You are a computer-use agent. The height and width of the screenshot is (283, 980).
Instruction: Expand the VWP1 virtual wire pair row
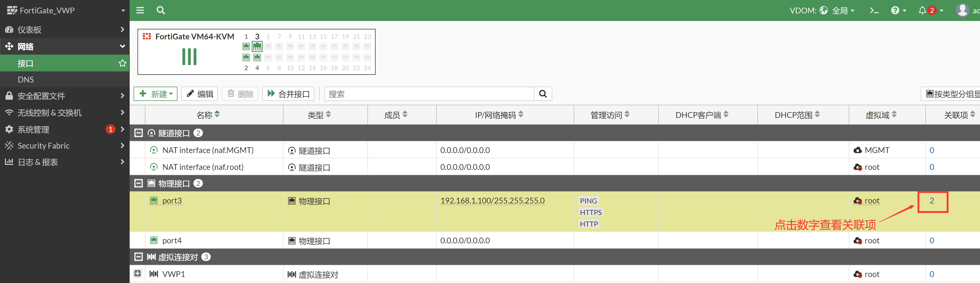click(x=138, y=274)
